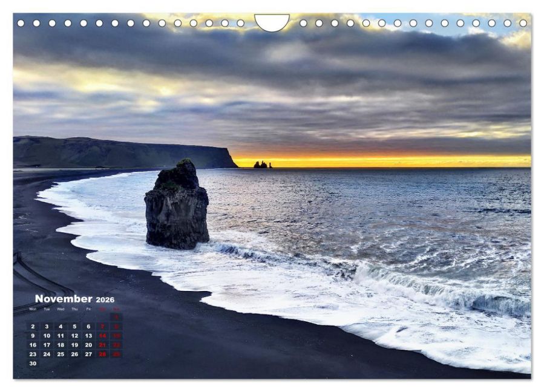Select date 30 in the calendar

coord(33,364)
